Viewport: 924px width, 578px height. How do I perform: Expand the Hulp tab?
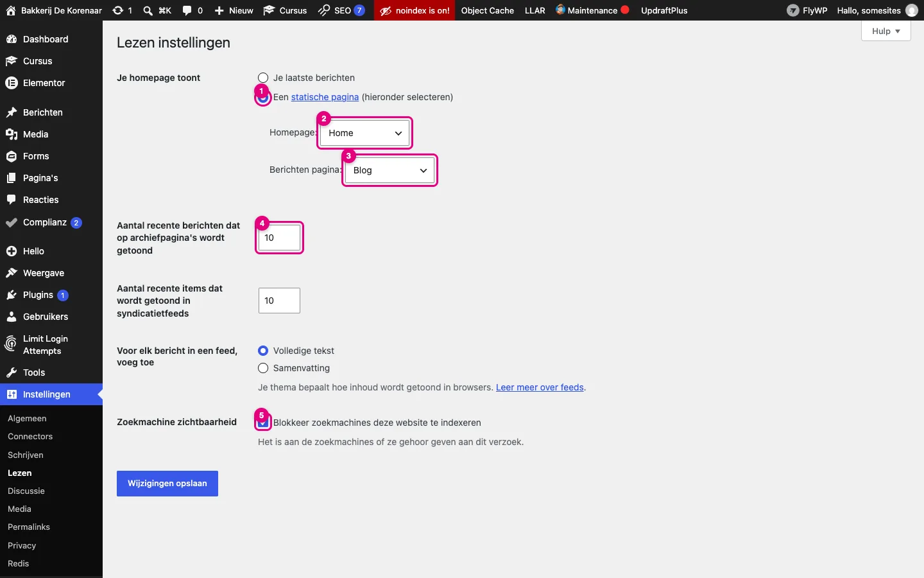pos(886,31)
